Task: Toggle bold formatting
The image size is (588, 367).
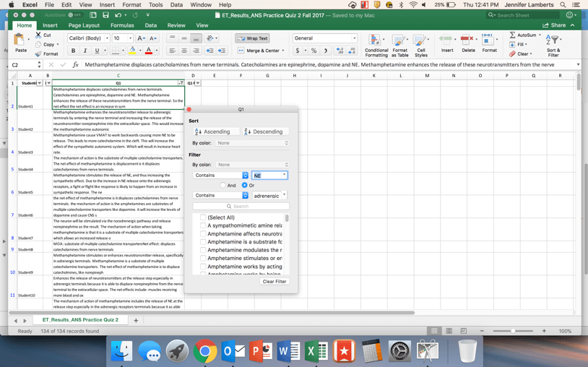Action: (x=74, y=51)
